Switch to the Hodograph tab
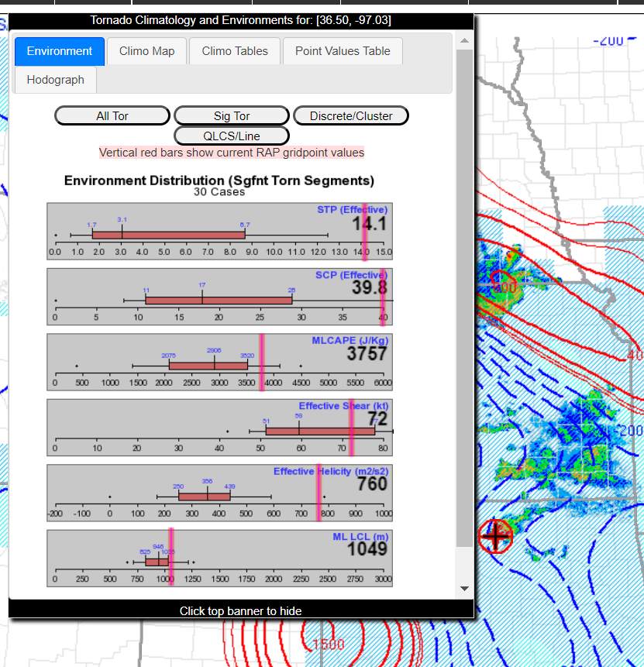This screenshot has height=667, width=644. pyautogui.click(x=55, y=80)
